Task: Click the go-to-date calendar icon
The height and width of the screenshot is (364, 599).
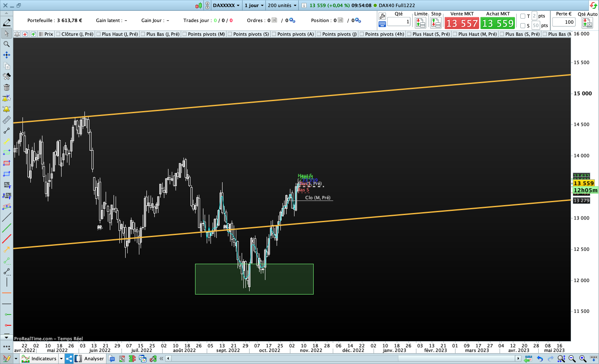Action: [528, 358]
